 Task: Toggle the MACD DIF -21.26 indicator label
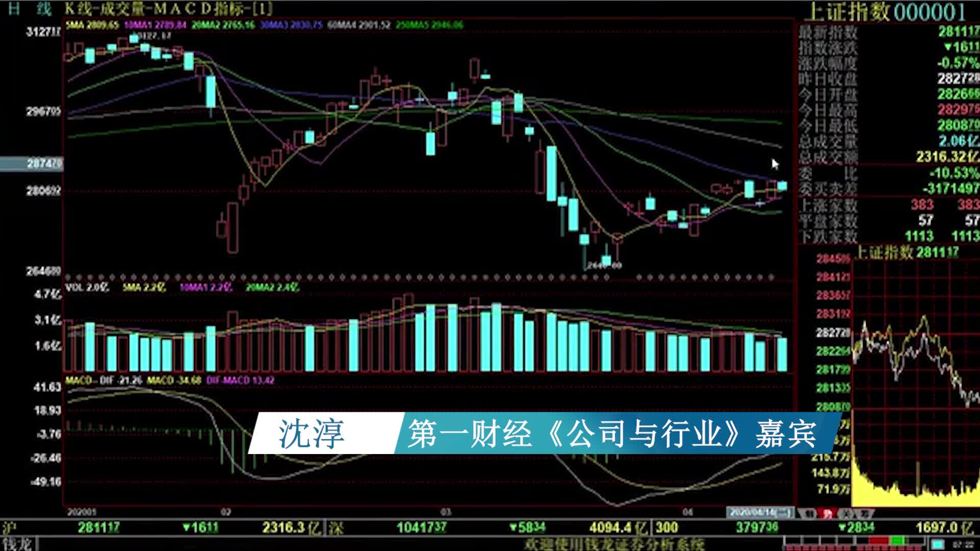coord(104,380)
